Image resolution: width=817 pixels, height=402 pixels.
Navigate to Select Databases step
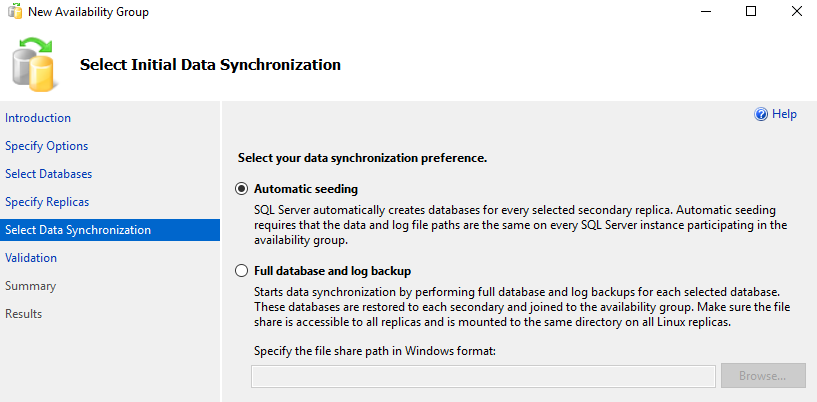pyautogui.click(x=48, y=174)
